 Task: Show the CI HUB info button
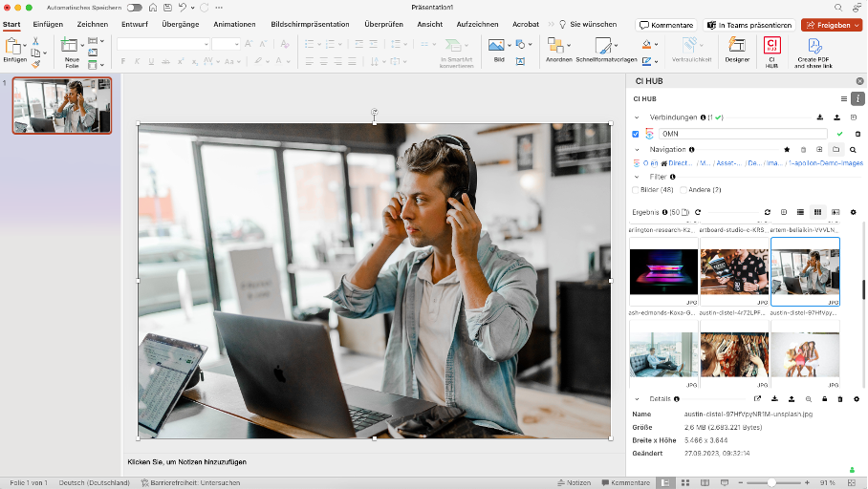pos(857,99)
